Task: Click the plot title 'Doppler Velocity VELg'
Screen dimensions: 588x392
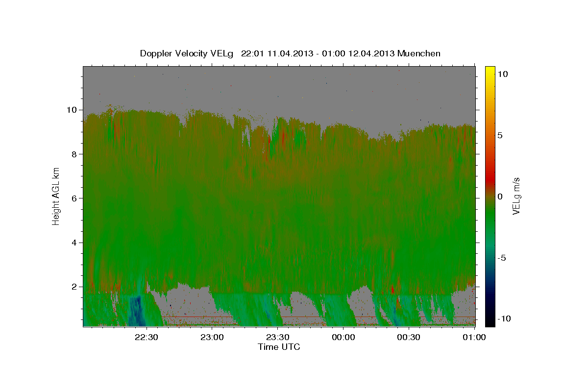Action: click(x=188, y=53)
